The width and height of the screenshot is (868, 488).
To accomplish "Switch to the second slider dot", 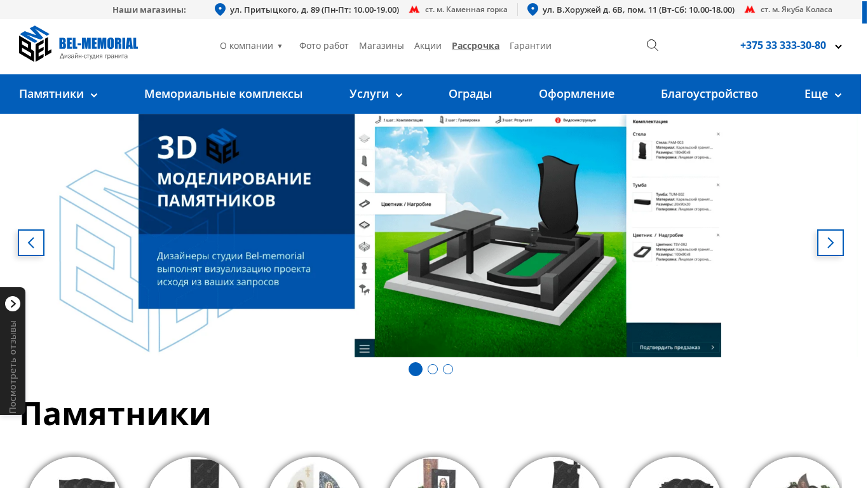I will click(x=433, y=369).
